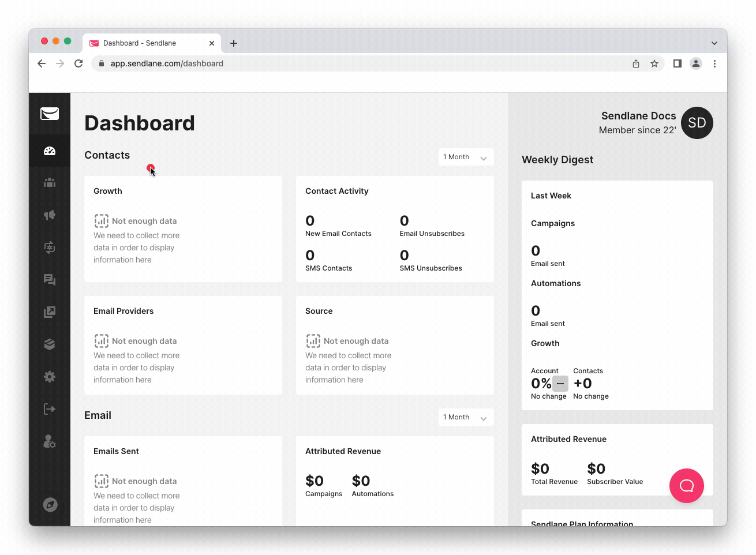
Task: Click the Last Week label
Action: tap(551, 196)
